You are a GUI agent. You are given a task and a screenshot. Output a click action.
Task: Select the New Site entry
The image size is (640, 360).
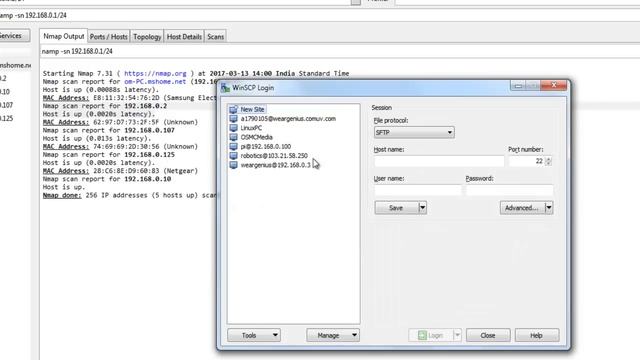pos(252,109)
